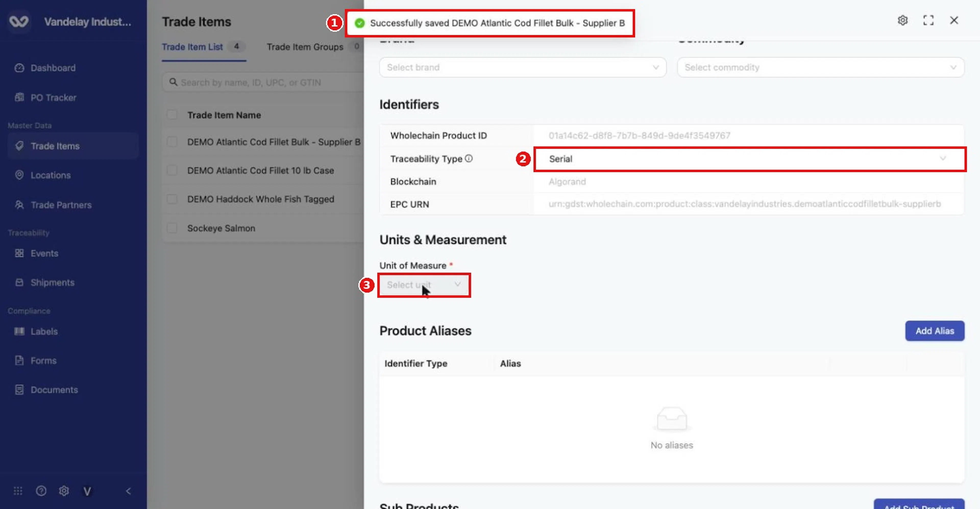Open Traceability Type Serial dropdown

coord(750,159)
